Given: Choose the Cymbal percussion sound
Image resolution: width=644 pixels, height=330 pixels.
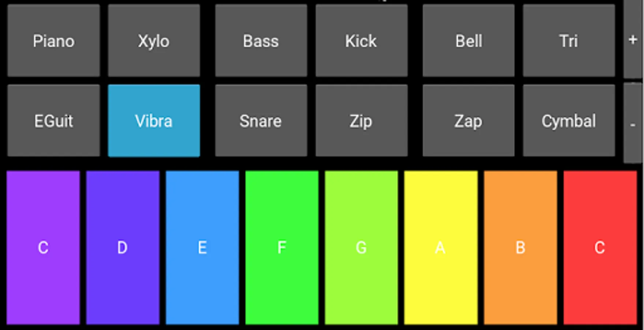Looking at the screenshot, I should click(x=569, y=121).
